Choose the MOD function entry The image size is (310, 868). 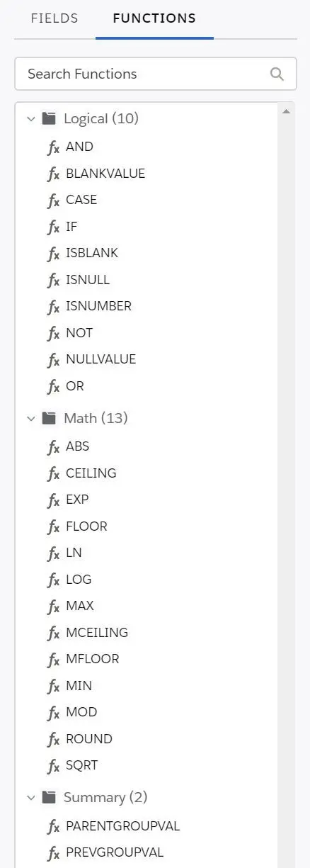[81, 712]
